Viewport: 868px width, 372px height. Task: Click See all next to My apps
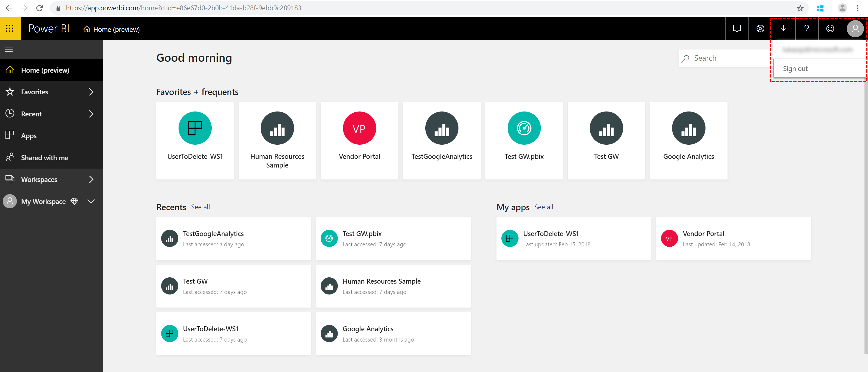click(x=544, y=207)
